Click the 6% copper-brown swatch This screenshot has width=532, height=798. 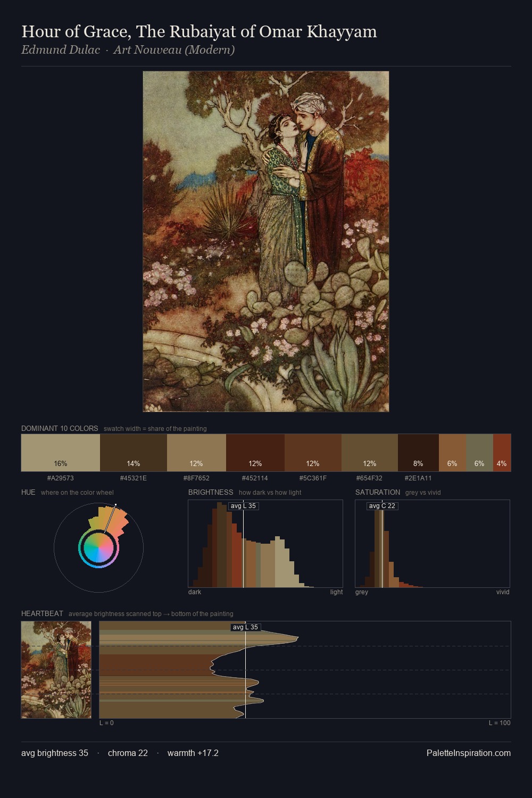tap(452, 453)
